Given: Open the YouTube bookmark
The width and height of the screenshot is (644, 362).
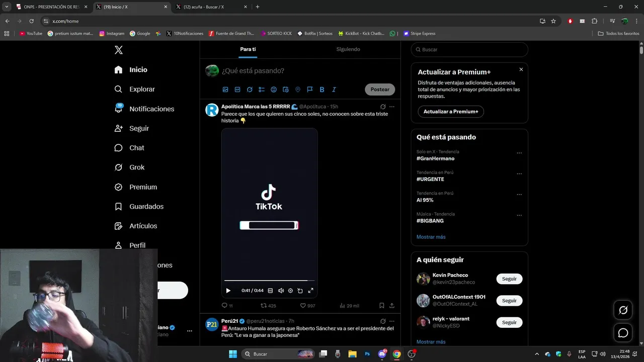Looking at the screenshot, I should (31, 33).
